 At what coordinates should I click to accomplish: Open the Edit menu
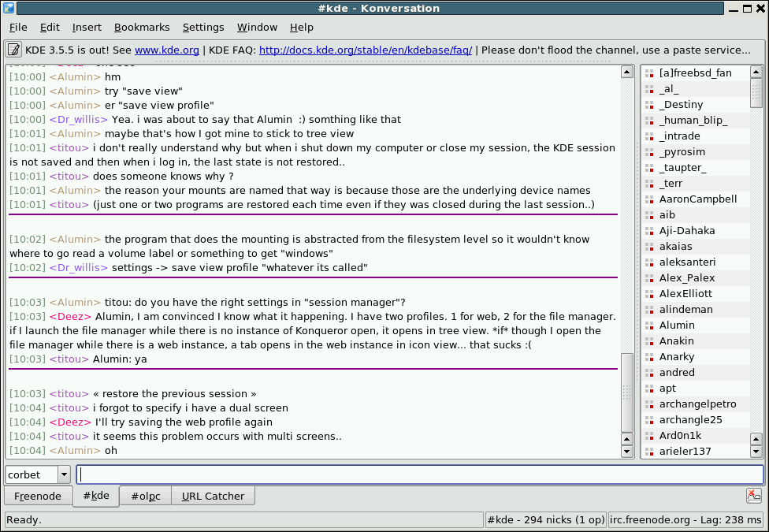click(x=50, y=28)
